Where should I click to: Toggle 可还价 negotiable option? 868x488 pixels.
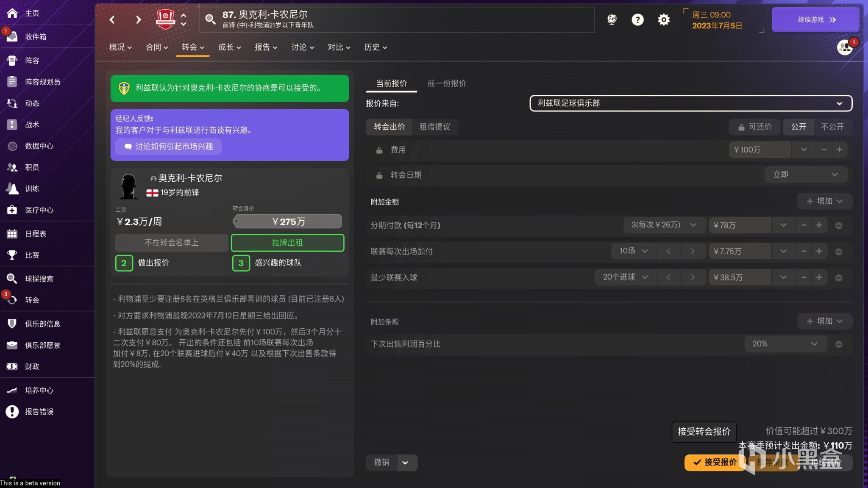(x=755, y=127)
